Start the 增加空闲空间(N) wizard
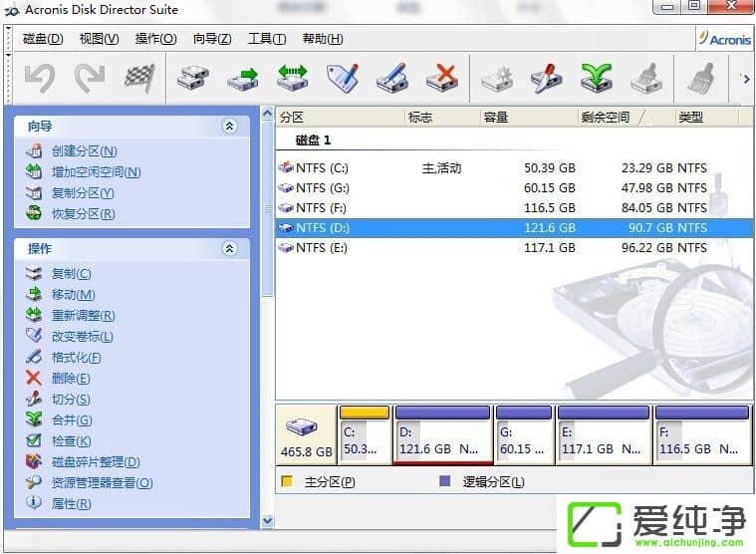Image resolution: width=756 pixels, height=554 pixels. pos(96,172)
